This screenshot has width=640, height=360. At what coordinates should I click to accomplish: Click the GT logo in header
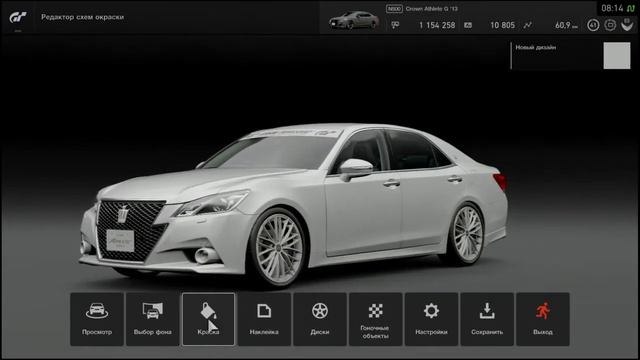coord(18,17)
